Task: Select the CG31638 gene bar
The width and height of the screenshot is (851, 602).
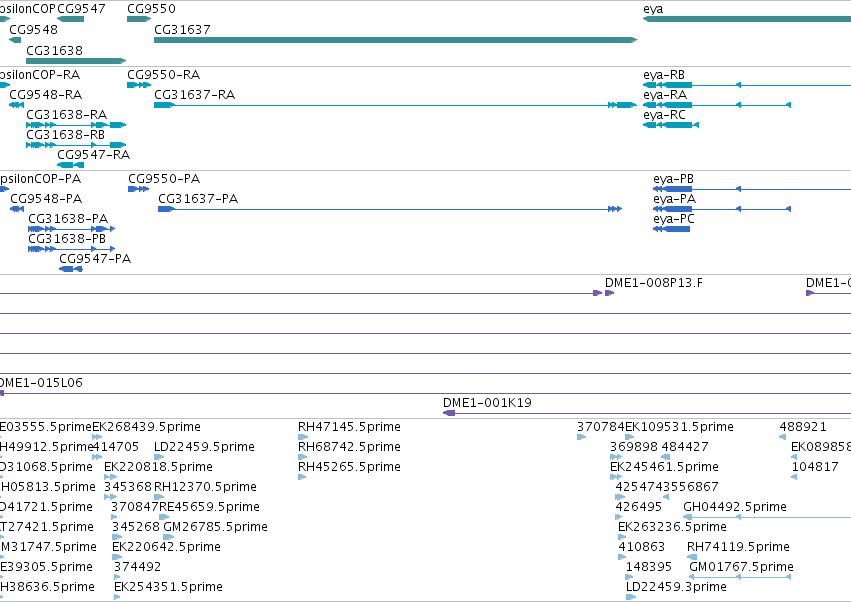Action: [x=76, y=61]
